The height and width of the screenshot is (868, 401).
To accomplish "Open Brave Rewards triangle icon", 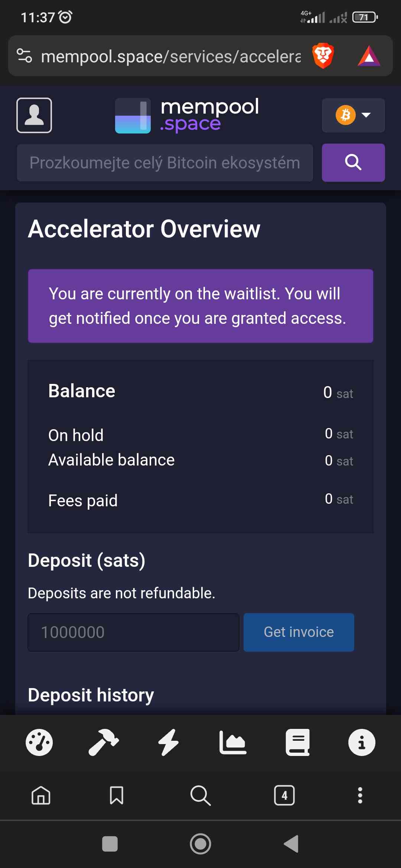I will [x=369, y=56].
